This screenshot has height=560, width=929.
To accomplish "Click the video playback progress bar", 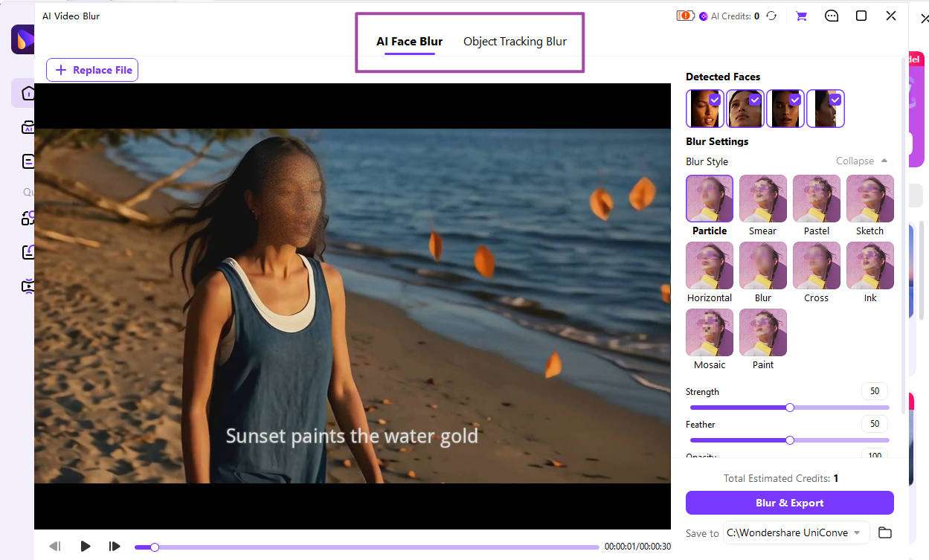I will 367,547.
